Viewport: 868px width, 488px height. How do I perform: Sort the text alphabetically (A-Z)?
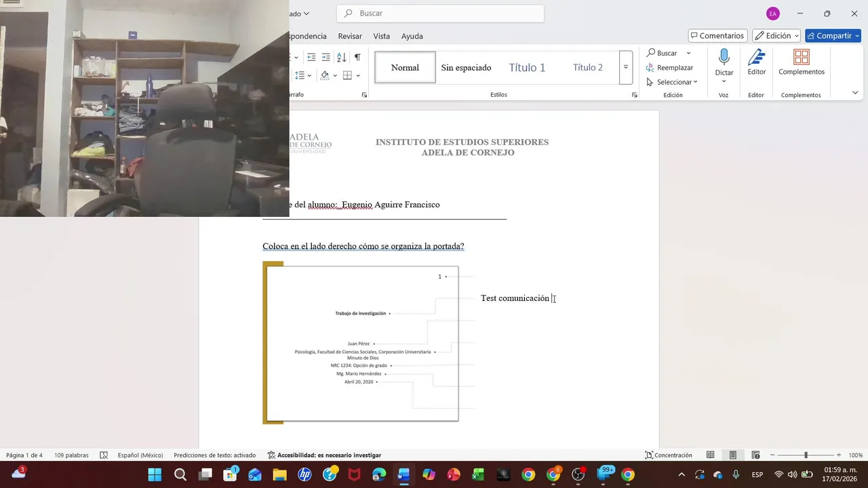pos(341,58)
